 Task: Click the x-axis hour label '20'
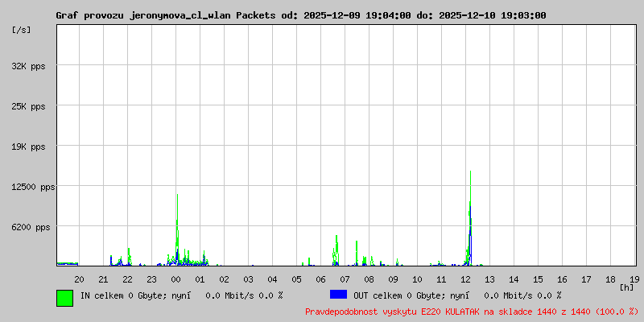[x=79, y=279]
